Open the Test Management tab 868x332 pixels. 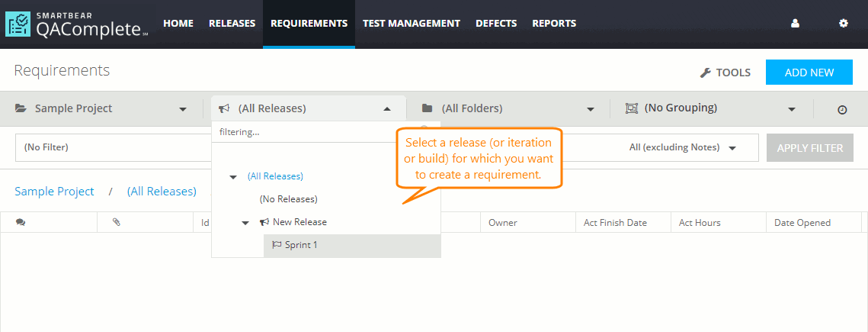coord(412,24)
